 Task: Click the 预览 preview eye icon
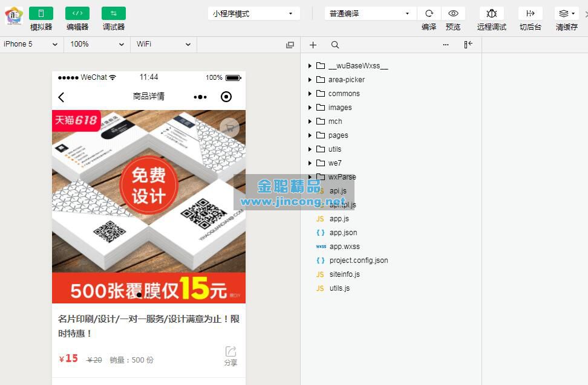[x=453, y=13]
